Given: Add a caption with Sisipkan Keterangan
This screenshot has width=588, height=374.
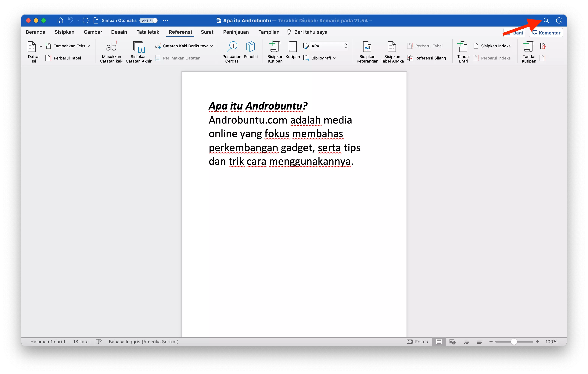Looking at the screenshot, I should tap(367, 51).
